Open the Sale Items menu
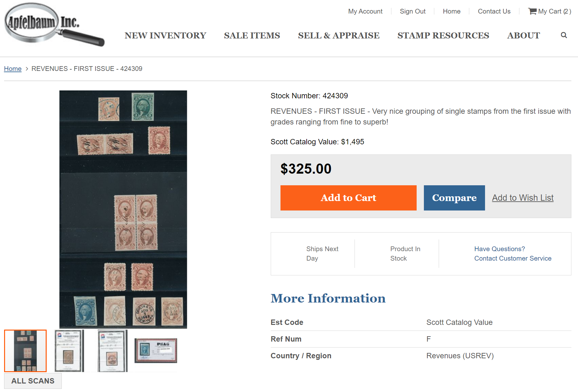Screen dimensions: 578x392 [252, 36]
